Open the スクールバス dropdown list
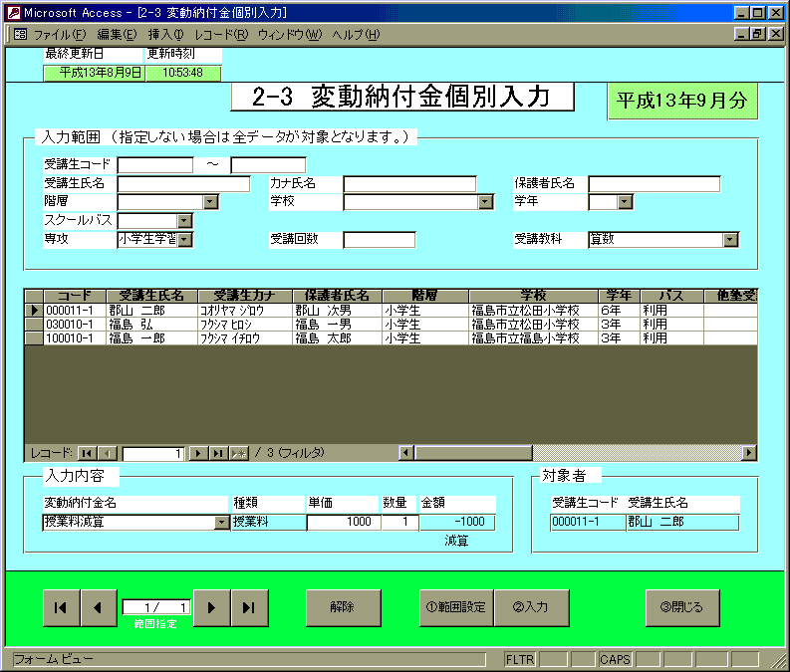The width and height of the screenshot is (790, 672). pos(185,220)
